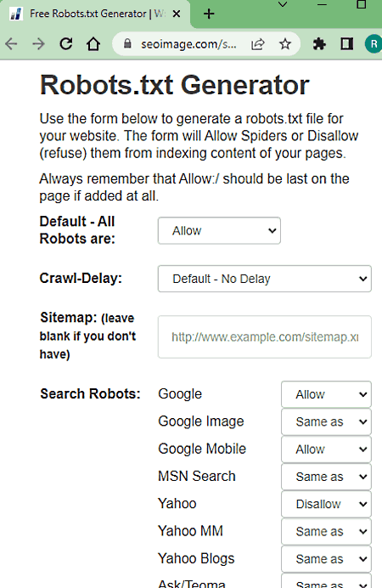Click the Sitemap URL input field
The image size is (382, 588).
pyautogui.click(x=264, y=336)
